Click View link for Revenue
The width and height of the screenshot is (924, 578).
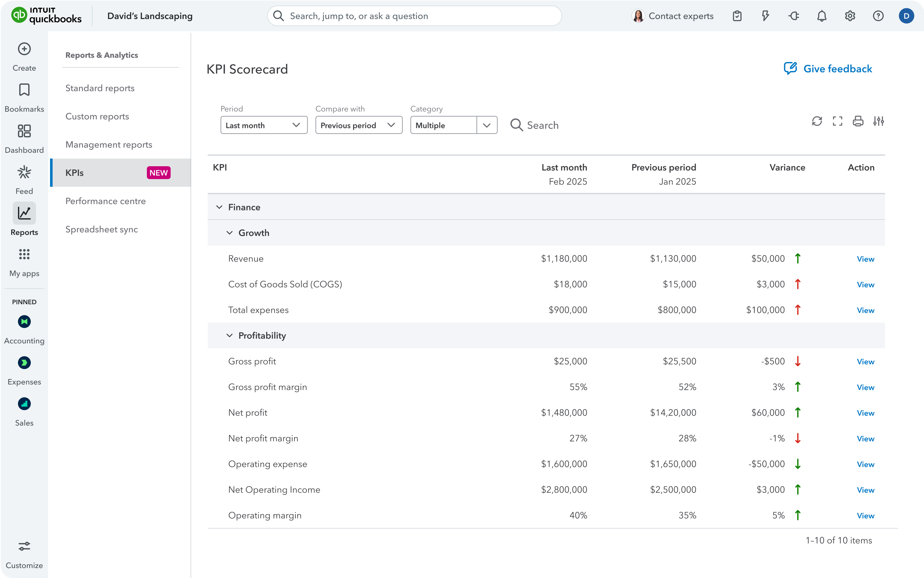(x=865, y=259)
